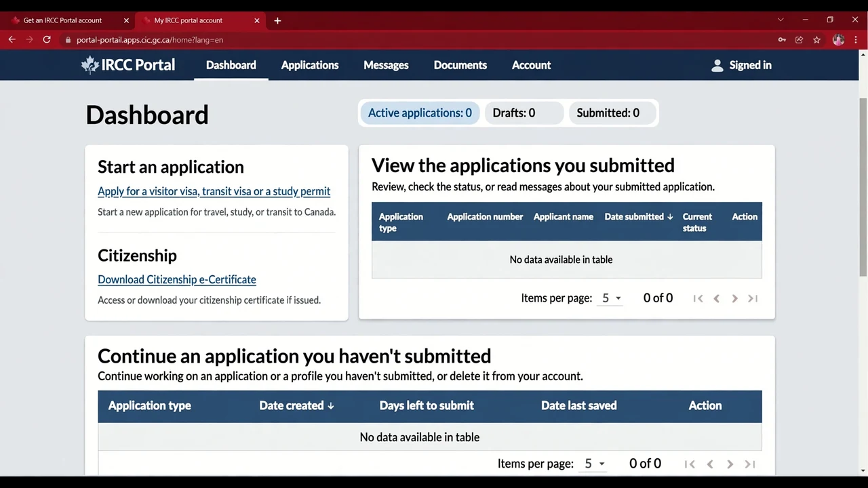Viewport: 868px width, 488px height.
Task: Open the Account nav tab
Action: point(531,65)
